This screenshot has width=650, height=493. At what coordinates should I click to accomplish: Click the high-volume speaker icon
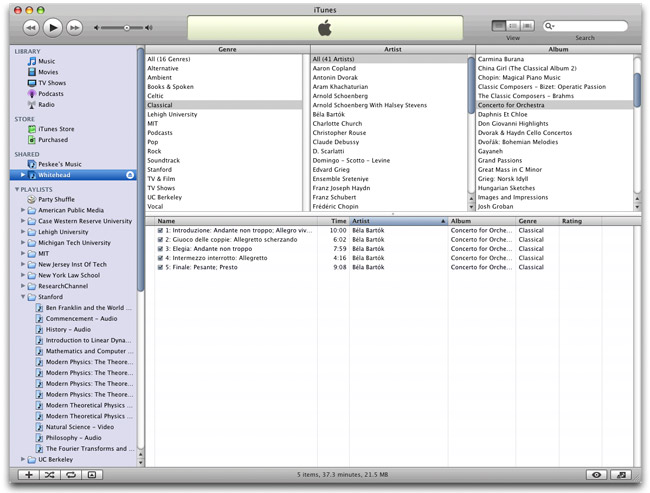coord(149,28)
